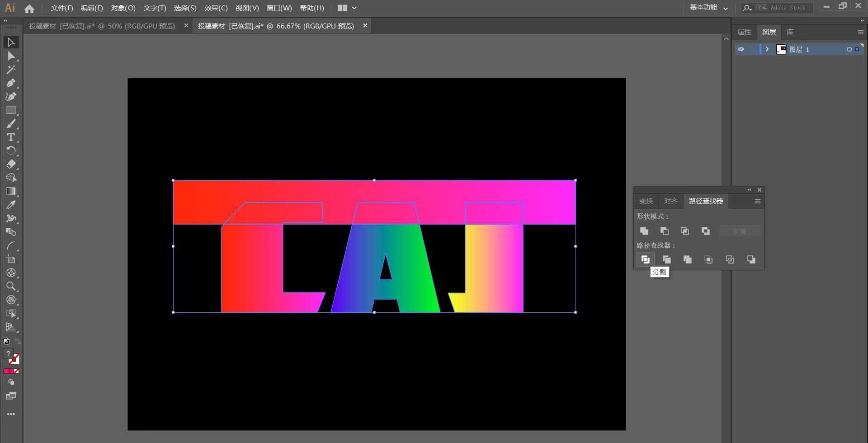This screenshot has height=443, width=868.
Task: Switch to the 库 panel tab
Action: coord(790,32)
